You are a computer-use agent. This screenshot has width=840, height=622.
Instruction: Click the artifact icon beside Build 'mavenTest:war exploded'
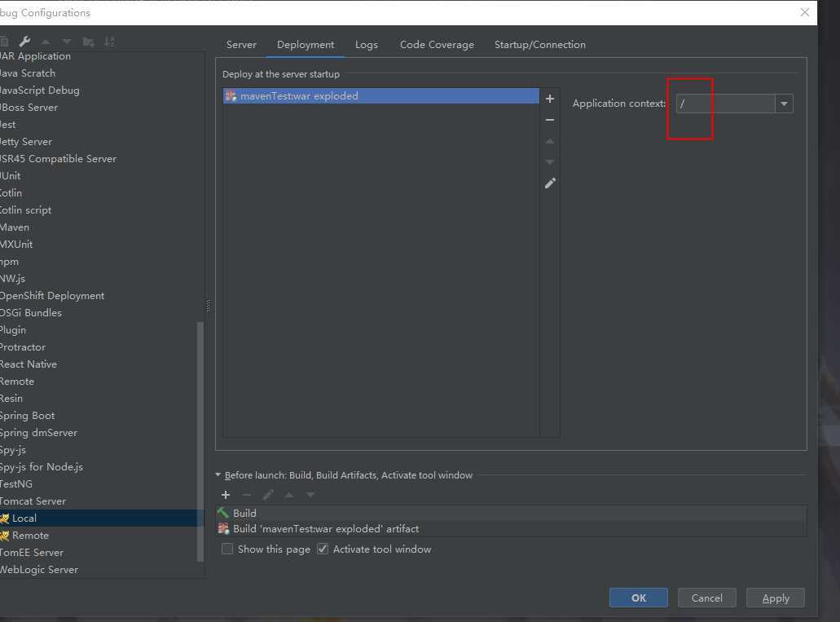(x=223, y=529)
